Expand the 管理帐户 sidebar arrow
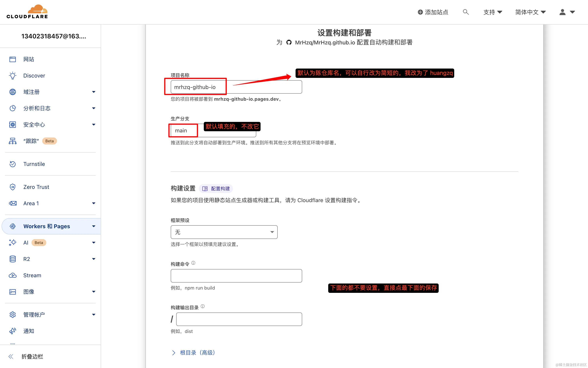 [x=94, y=314]
